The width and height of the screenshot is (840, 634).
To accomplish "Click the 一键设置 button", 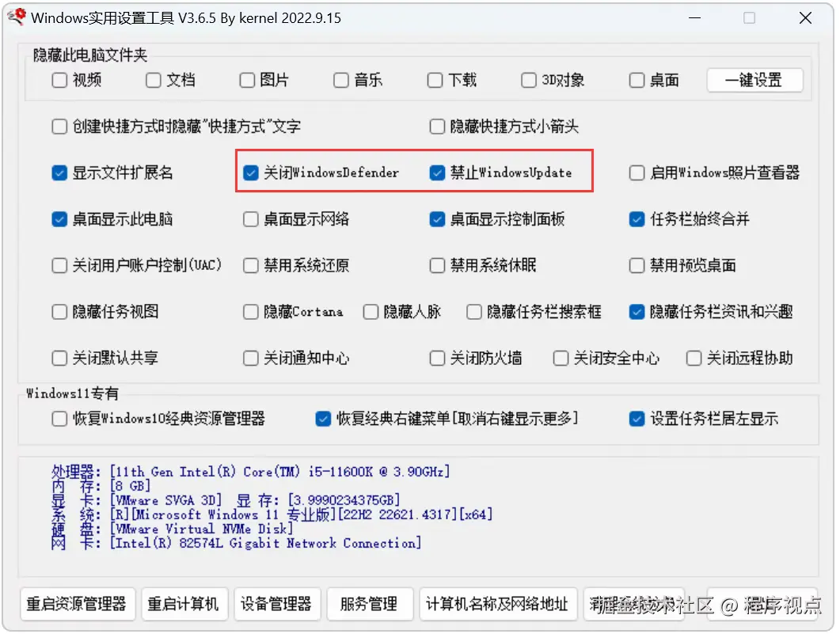I will point(754,80).
